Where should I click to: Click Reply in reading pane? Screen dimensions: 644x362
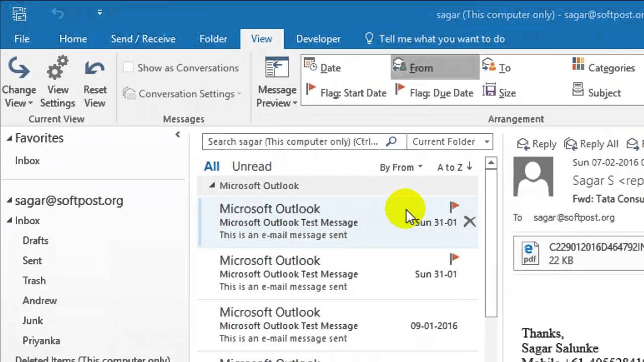pos(537,144)
